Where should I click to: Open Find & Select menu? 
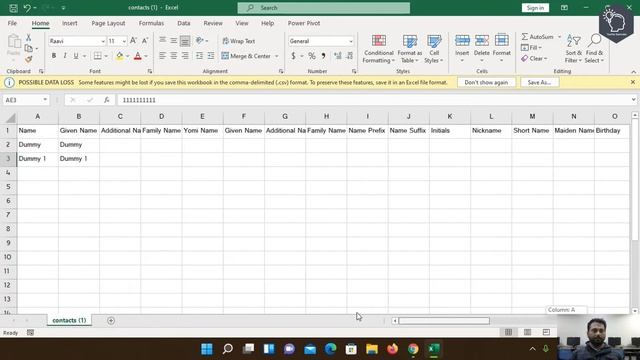[594, 49]
